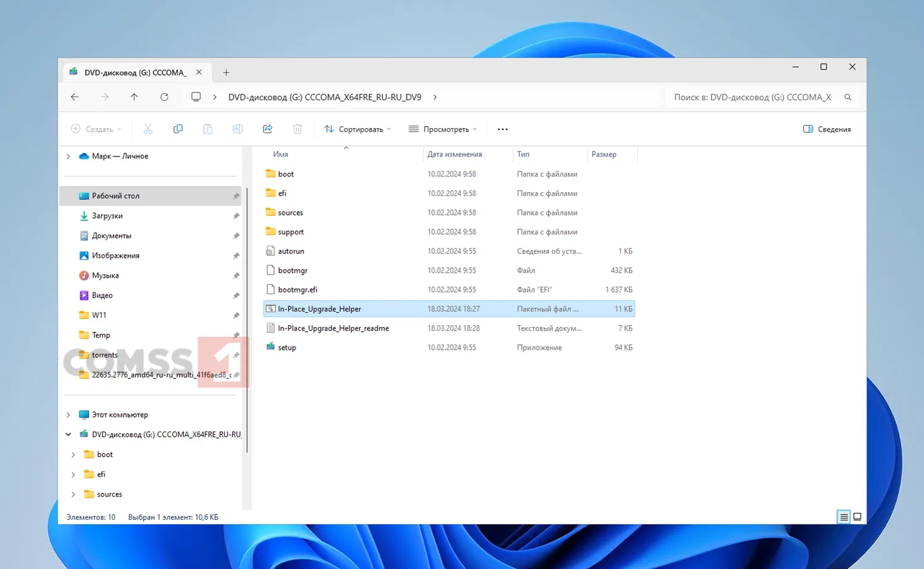Screen dimensions: 924x569
Task: Open Документы in the sidebar
Action: pyautogui.click(x=150, y=236)
